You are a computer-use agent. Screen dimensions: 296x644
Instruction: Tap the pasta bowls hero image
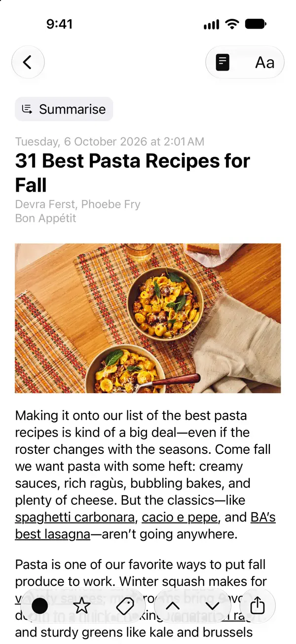(148, 318)
